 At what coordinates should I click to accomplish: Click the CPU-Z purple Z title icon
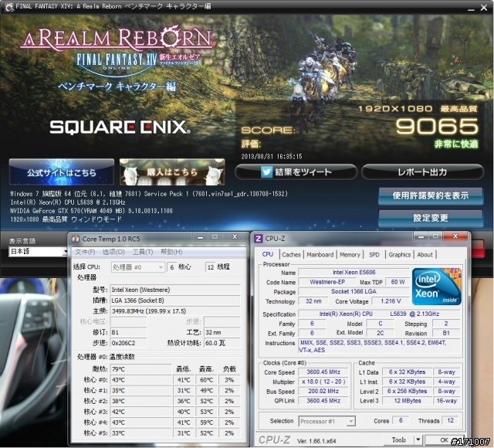pyautogui.click(x=258, y=239)
